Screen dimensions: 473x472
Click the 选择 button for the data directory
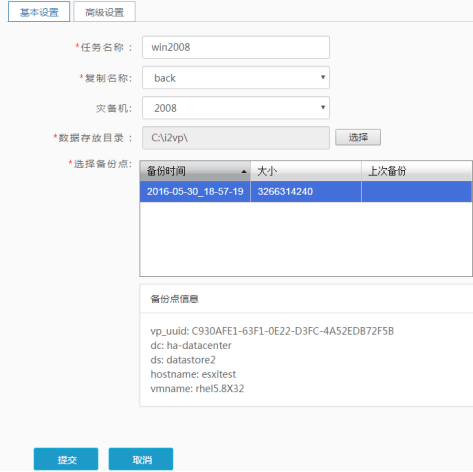(x=358, y=137)
